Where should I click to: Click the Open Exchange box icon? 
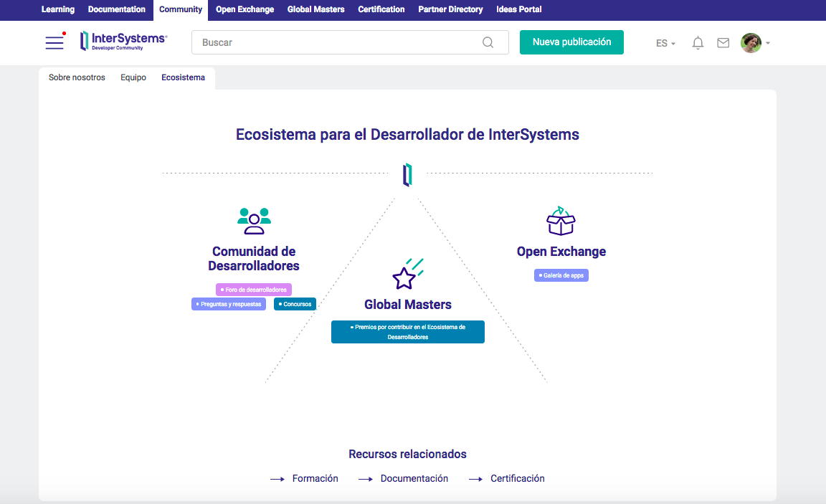tap(561, 222)
